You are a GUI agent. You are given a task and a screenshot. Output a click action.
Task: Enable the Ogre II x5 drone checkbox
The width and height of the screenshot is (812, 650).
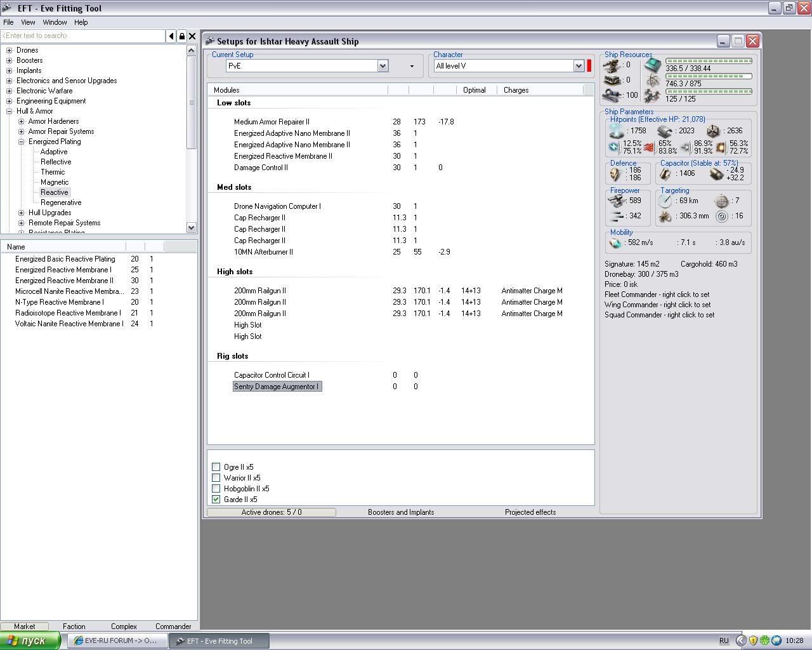click(216, 467)
